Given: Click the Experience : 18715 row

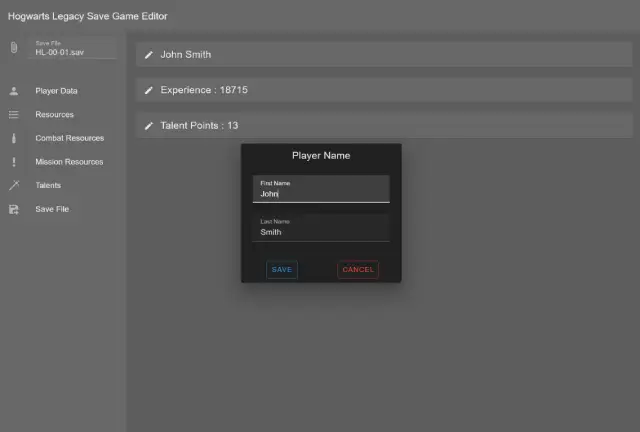Looking at the screenshot, I should [384, 90].
